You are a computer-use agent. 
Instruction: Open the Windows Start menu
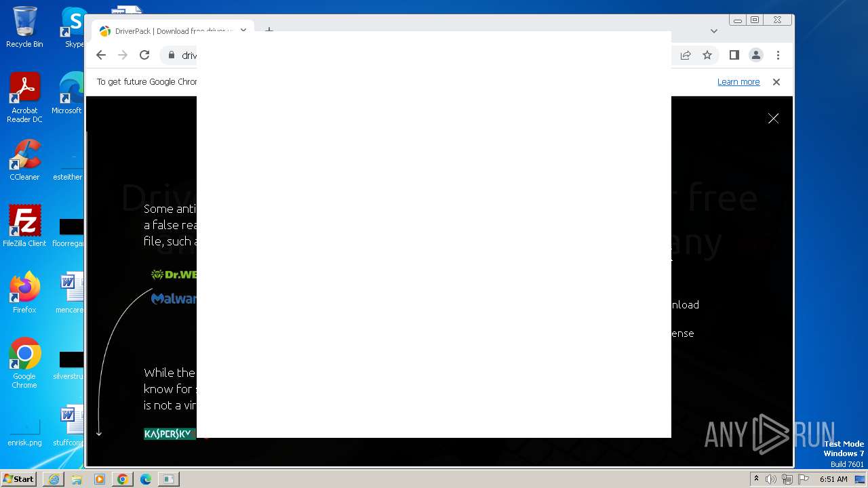[x=19, y=479]
